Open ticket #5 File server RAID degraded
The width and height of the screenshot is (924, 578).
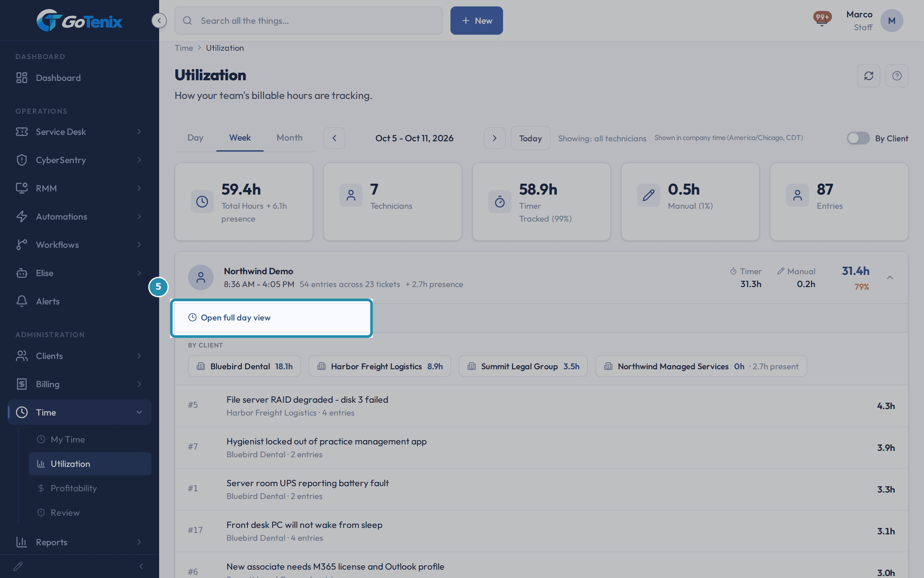(542, 406)
